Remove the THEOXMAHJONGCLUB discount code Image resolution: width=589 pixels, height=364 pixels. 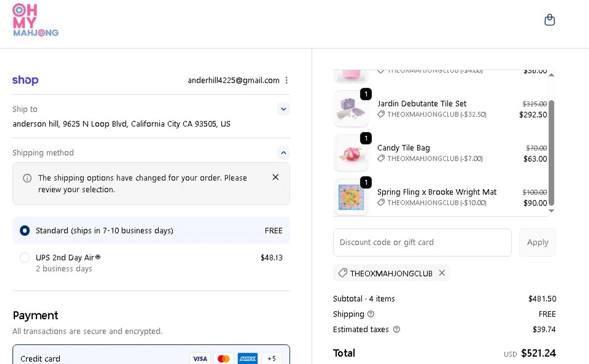pyautogui.click(x=442, y=273)
